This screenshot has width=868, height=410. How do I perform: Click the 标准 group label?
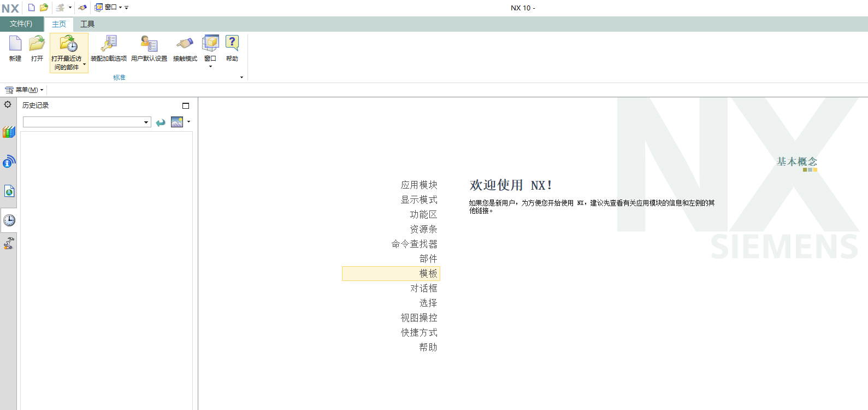pos(119,78)
